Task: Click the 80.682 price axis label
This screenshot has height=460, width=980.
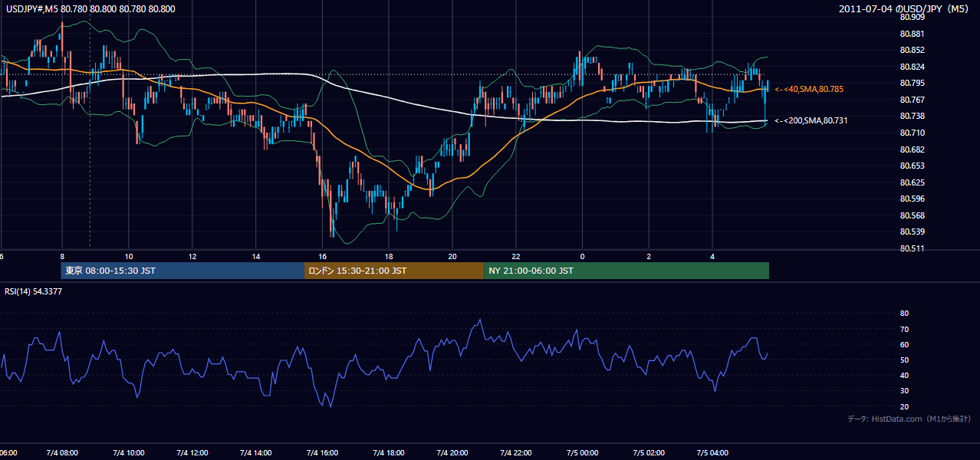Action: 912,149
